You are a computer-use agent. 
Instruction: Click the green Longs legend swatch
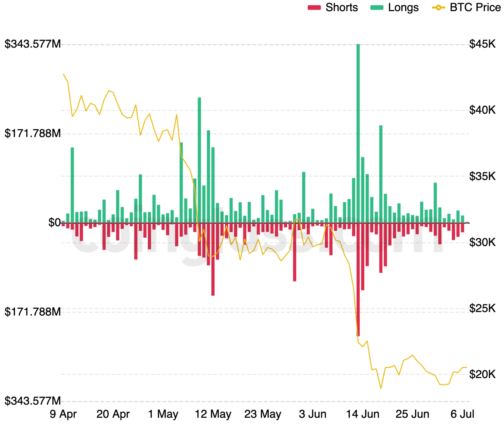point(377,8)
